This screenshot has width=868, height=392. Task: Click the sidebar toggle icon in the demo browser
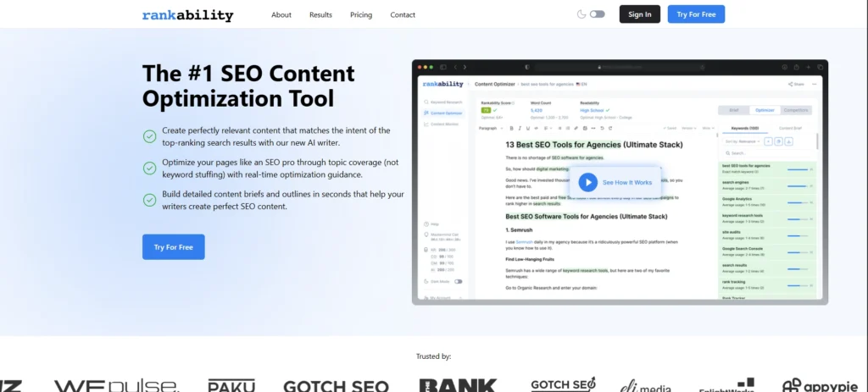pos(442,67)
